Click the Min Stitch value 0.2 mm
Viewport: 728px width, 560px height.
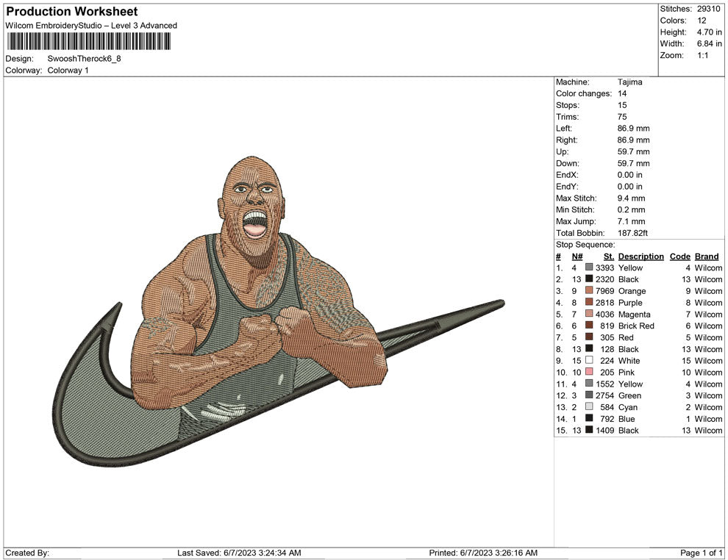point(632,209)
